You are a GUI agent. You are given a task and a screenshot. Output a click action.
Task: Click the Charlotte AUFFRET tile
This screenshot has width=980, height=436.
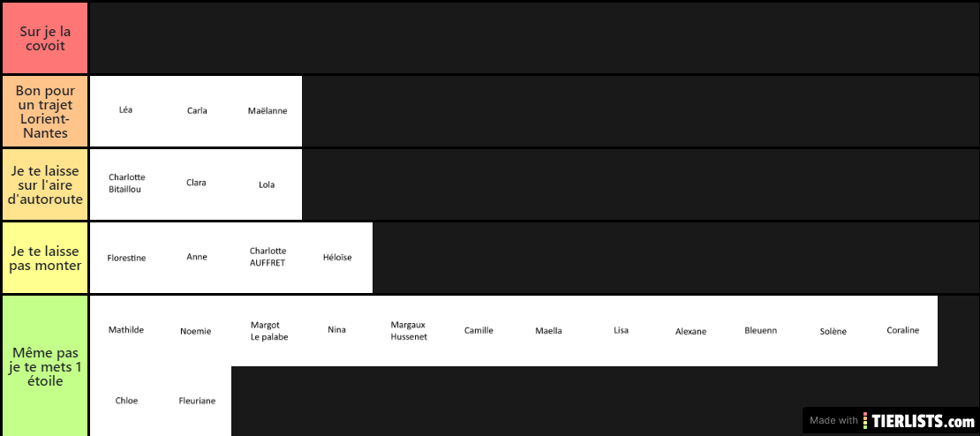(267, 258)
